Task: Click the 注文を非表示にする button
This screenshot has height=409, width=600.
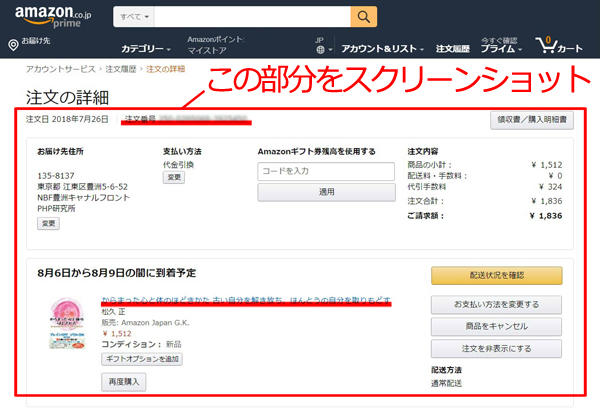Action: (497, 349)
